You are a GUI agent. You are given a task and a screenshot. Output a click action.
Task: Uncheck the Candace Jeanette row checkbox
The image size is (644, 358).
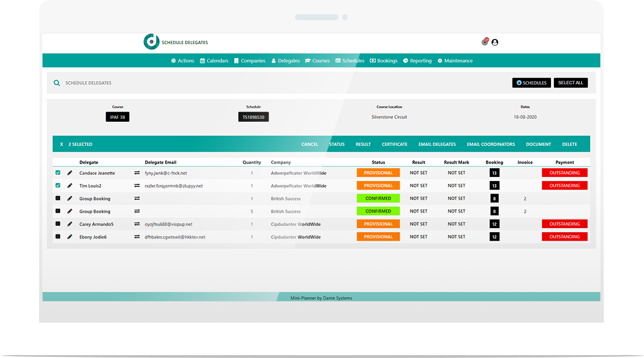tap(57, 172)
